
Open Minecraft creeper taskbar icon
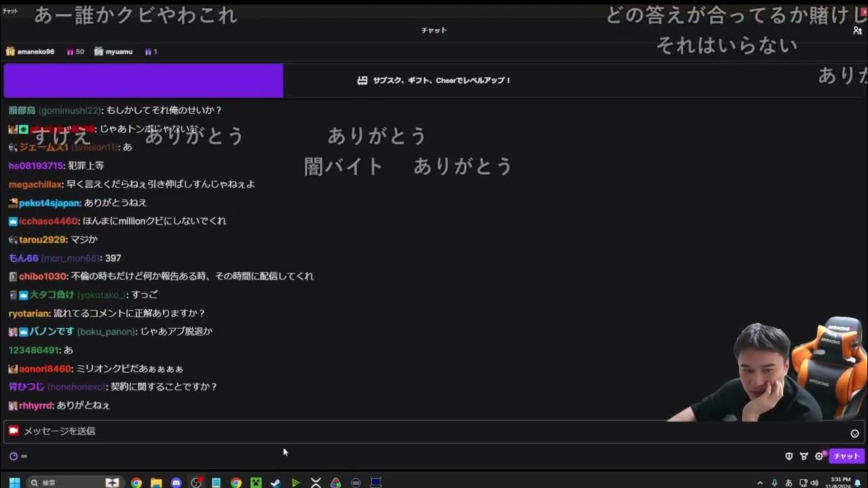pos(256,483)
